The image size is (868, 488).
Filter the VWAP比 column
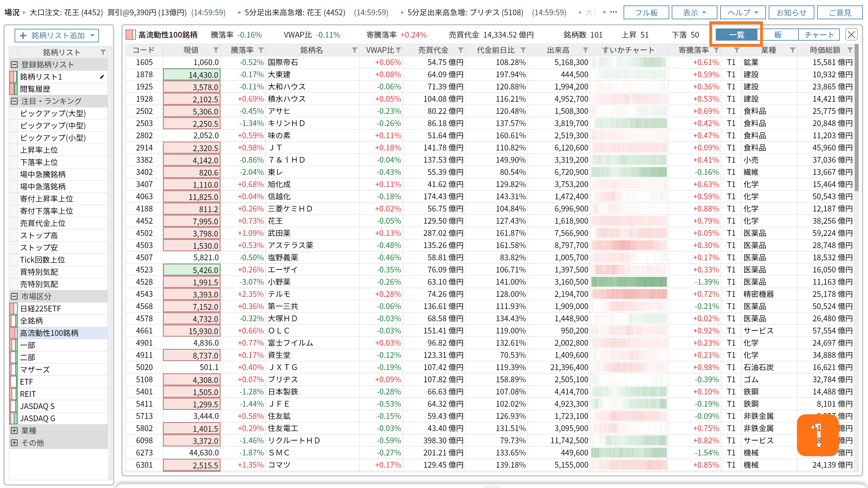[x=398, y=50]
